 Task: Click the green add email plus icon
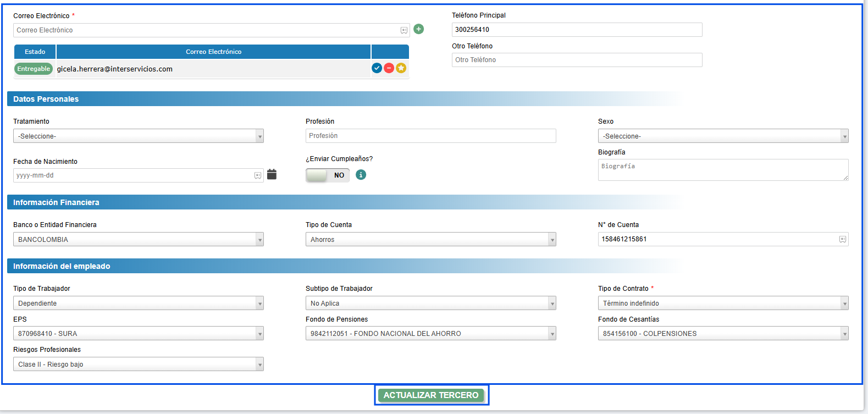418,29
